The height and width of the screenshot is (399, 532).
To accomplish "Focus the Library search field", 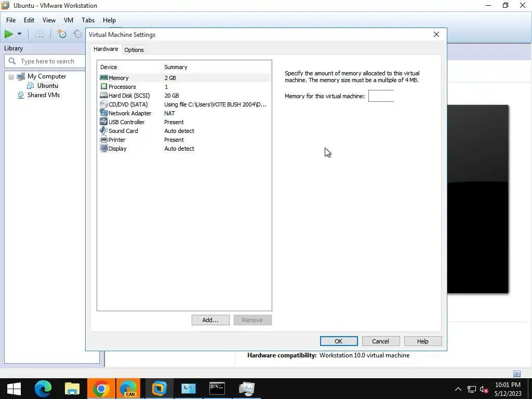I will 45,61.
